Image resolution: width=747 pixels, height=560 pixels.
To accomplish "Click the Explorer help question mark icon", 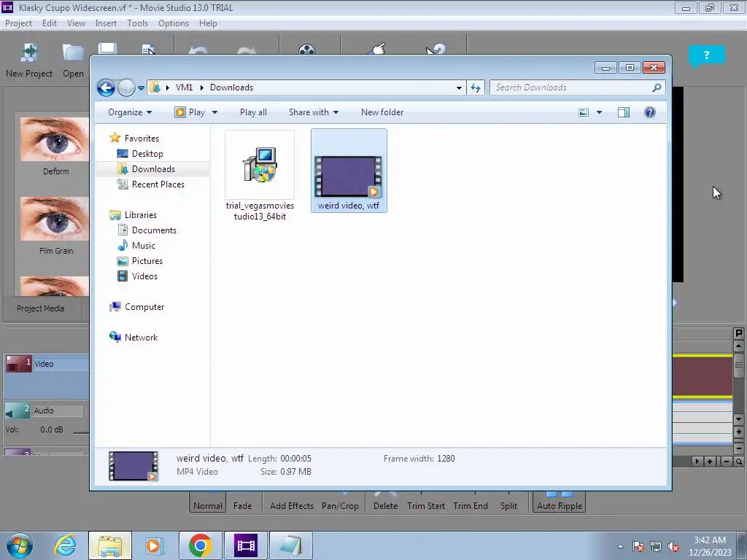I will click(x=649, y=112).
